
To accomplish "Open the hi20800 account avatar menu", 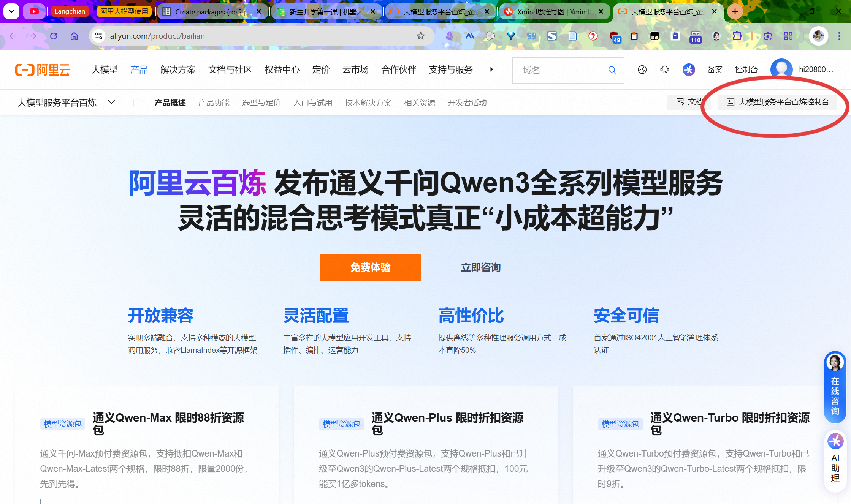I will point(781,70).
